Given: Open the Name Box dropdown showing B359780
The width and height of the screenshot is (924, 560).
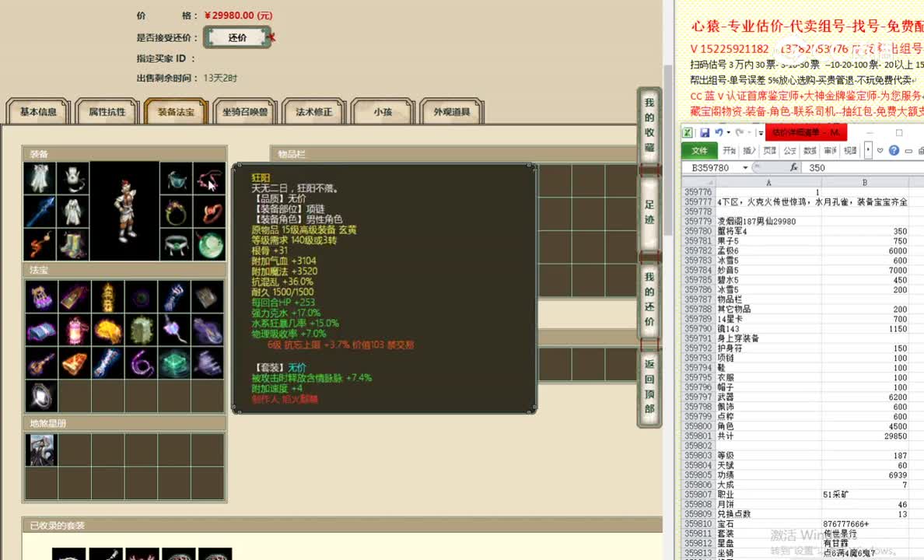Looking at the screenshot, I should [x=744, y=166].
